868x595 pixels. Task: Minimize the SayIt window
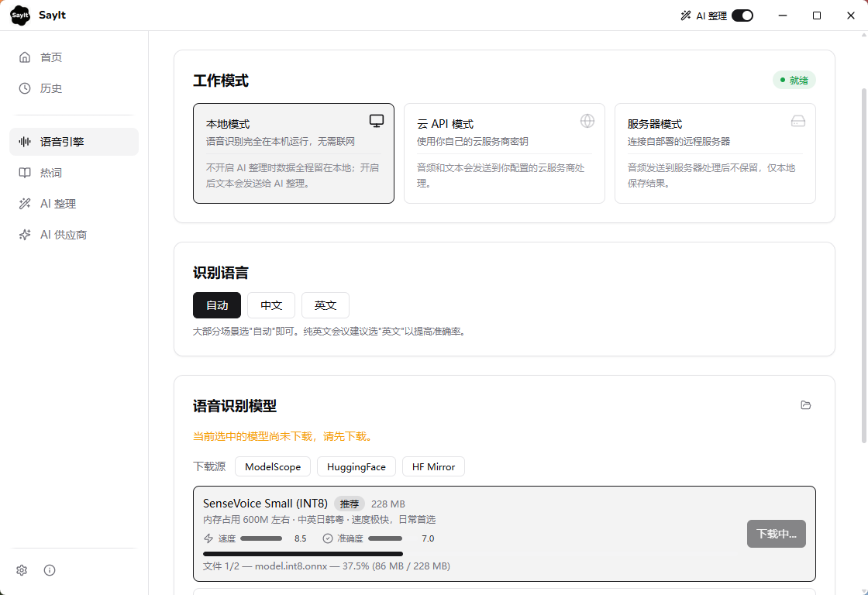pyautogui.click(x=782, y=15)
